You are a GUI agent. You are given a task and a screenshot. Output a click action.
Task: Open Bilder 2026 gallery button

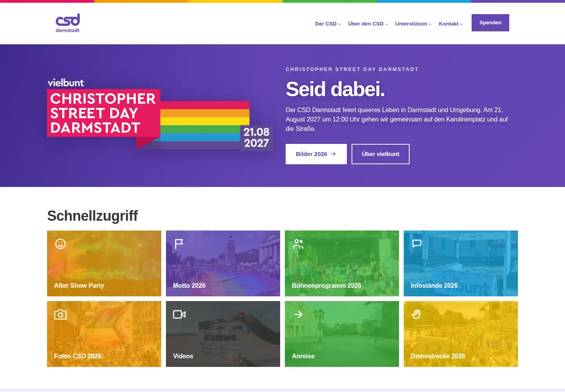(x=316, y=154)
